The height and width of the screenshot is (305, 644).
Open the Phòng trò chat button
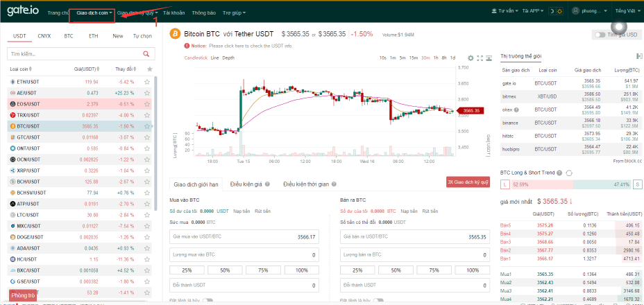click(23, 295)
